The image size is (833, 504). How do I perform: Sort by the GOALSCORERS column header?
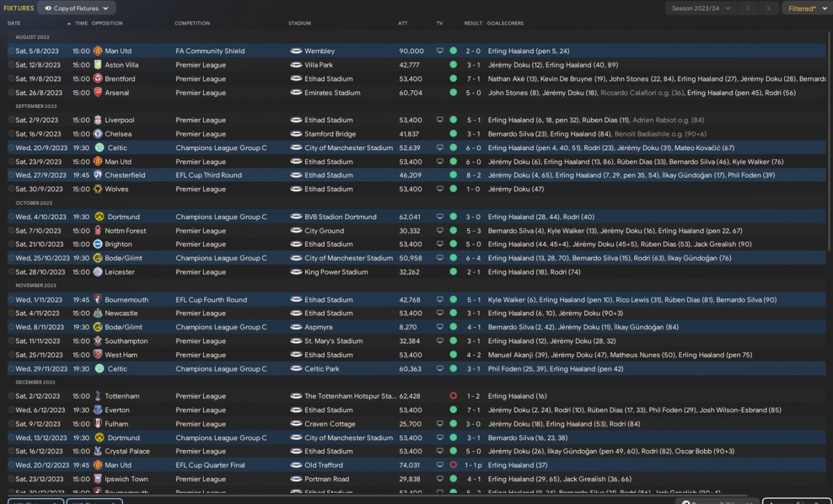(x=505, y=23)
